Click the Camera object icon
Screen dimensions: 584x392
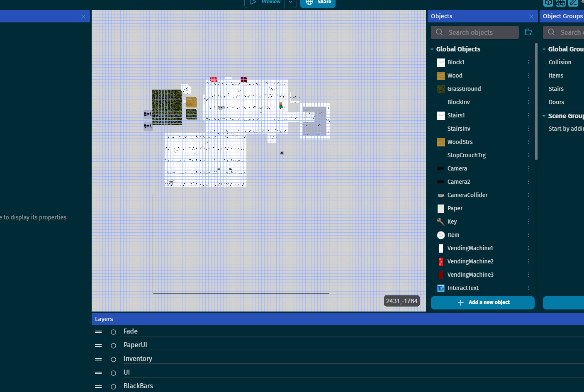click(440, 168)
